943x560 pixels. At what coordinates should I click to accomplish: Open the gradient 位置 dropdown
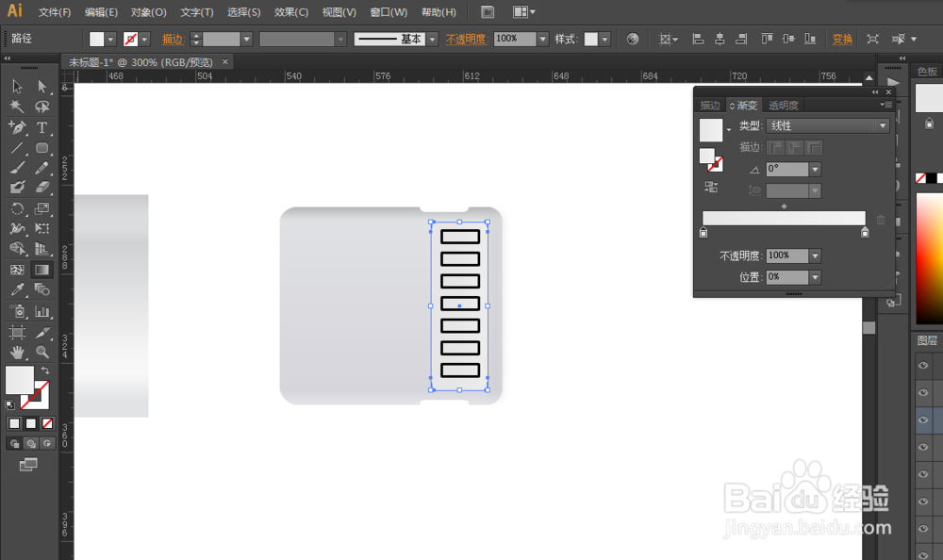click(815, 277)
